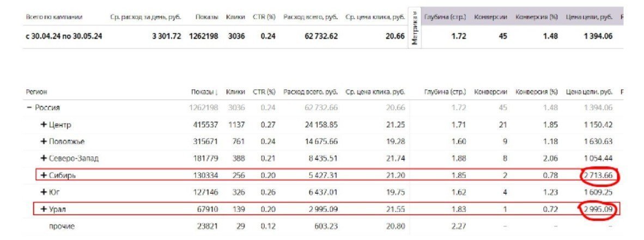Click the circled goal cost 2 713.66
Image resolution: width=644 pixels, height=240 pixels.
[x=598, y=175]
